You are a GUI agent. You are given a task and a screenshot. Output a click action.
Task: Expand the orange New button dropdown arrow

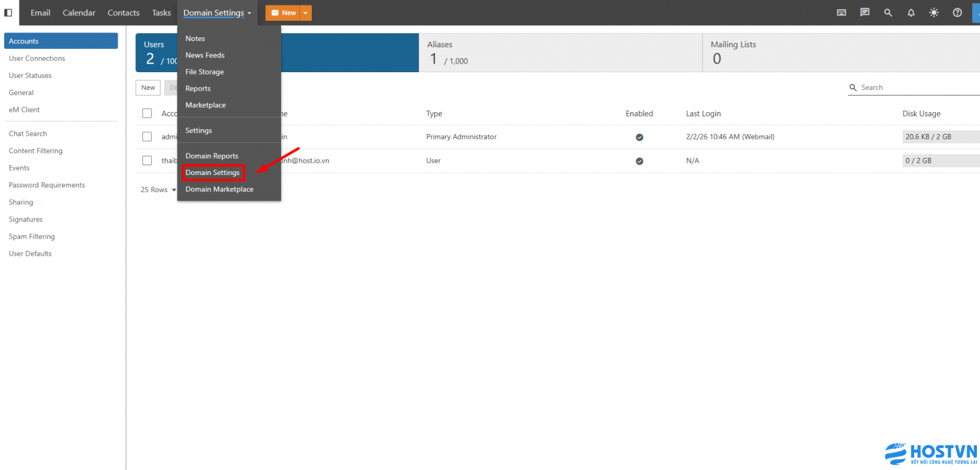pyautogui.click(x=306, y=13)
